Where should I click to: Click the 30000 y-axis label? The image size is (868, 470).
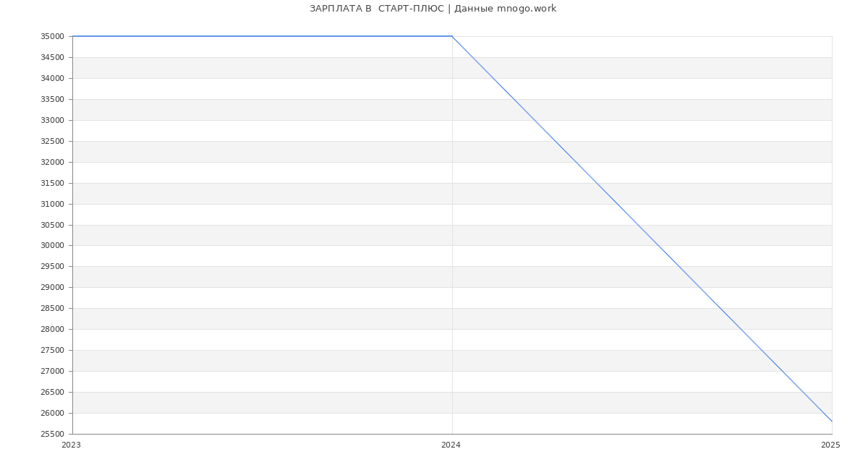point(52,246)
